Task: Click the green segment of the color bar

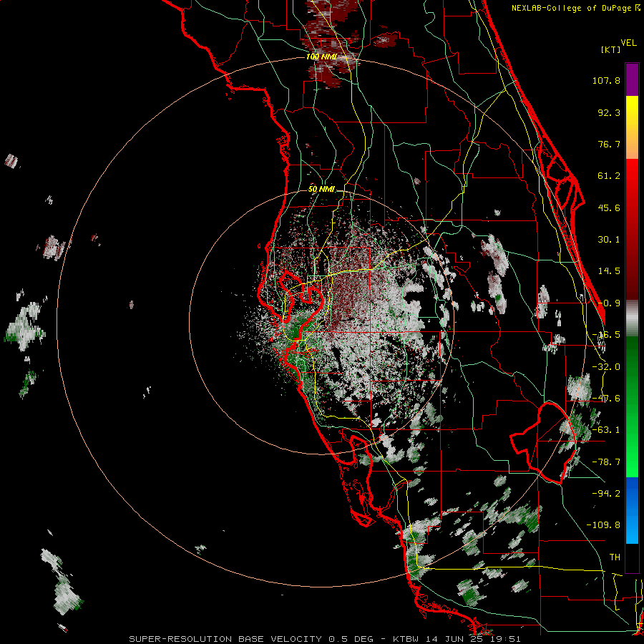Action: coord(632,406)
